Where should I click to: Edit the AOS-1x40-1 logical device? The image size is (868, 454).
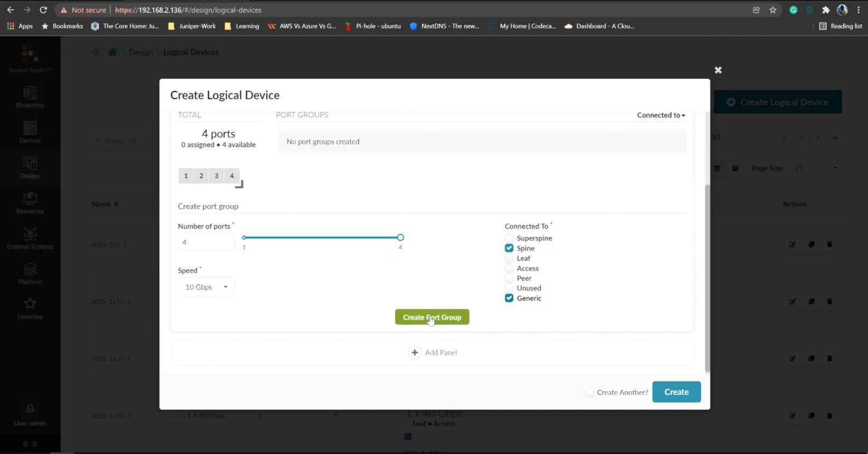pyautogui.click(x=792, y=416)
